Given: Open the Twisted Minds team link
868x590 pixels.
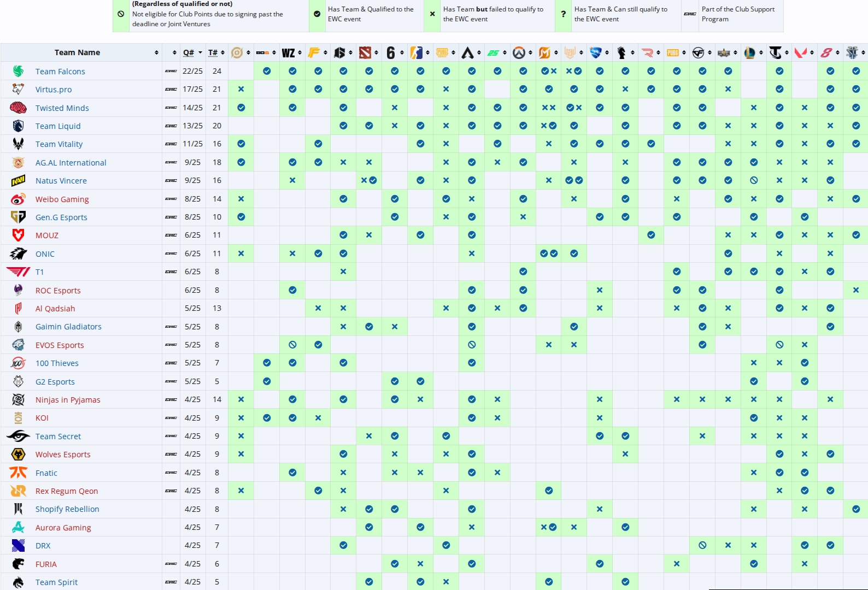Looking at the screenshot, I should 62,108.
